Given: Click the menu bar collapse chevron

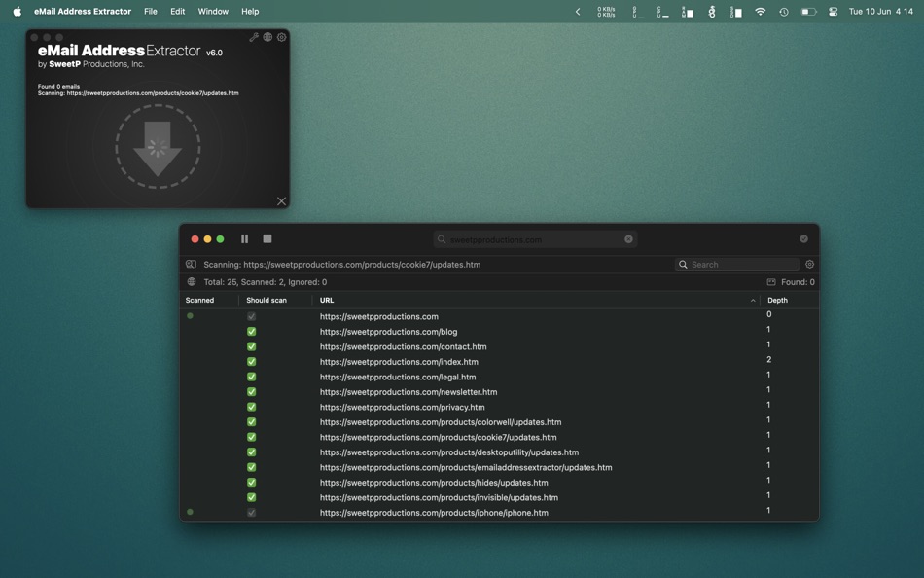Looking at the screenshot, I should [578, 12].
